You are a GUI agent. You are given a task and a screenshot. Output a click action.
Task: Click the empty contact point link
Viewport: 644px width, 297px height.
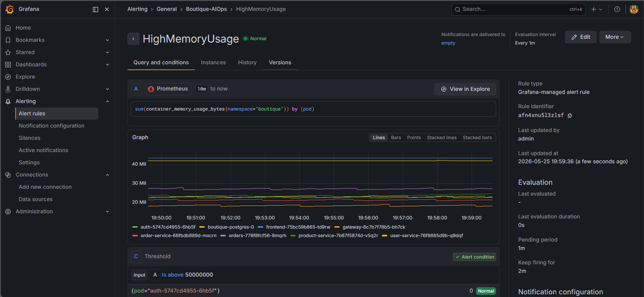click(448, 43)
